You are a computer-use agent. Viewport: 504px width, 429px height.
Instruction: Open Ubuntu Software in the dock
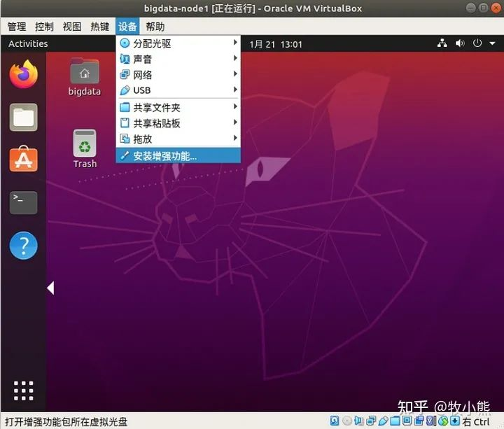[24, 158]
